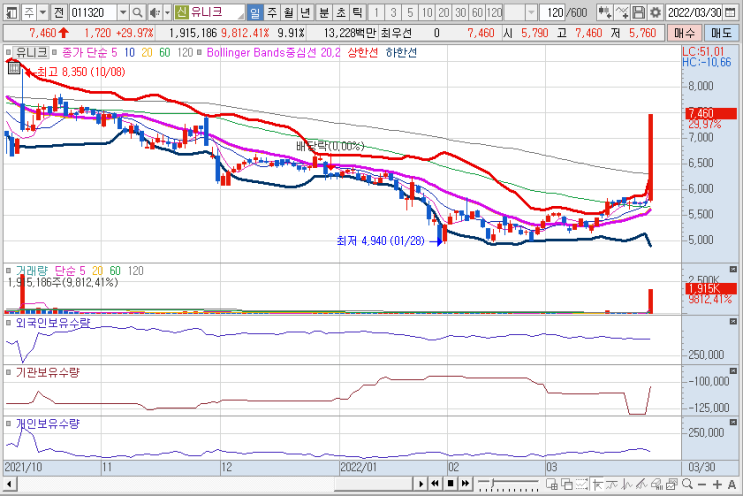Click the zoom magnifier in bottom toolbar
This screenshot has height=496, width=743.
687,484
